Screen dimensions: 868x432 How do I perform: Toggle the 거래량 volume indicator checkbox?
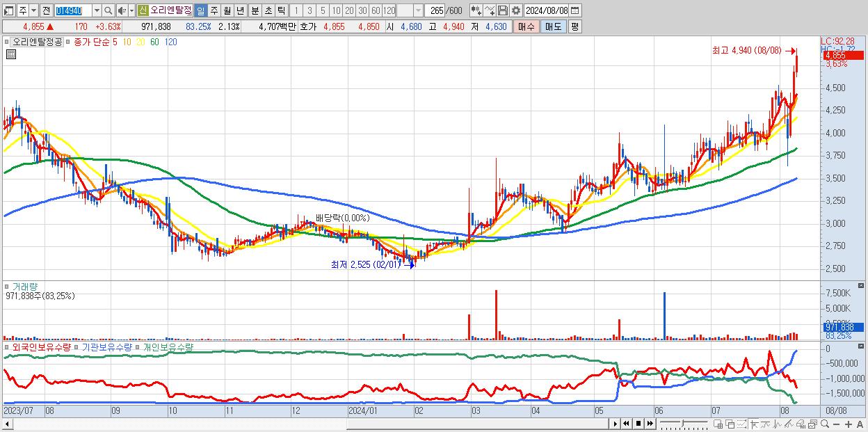pyautogui.click(x=8, y=286)
